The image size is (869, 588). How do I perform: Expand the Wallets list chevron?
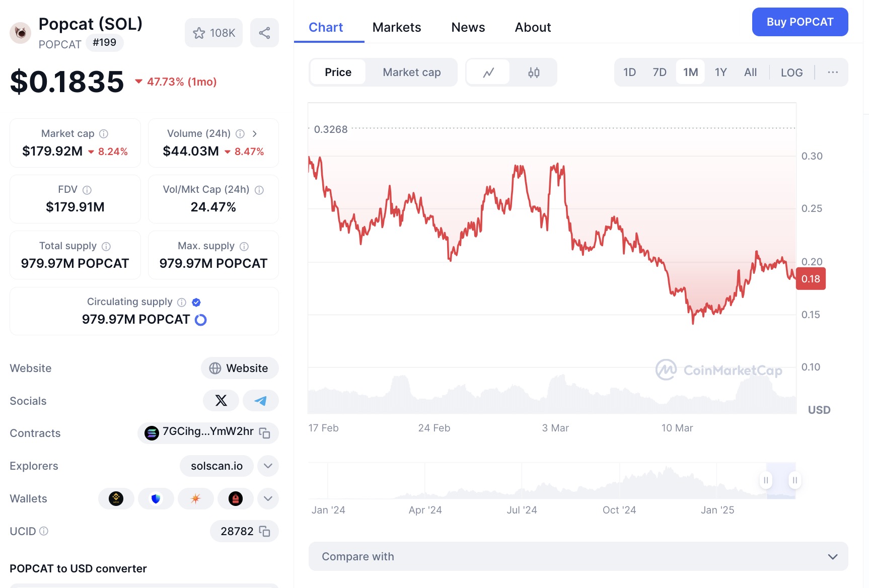tap(268, 498)
